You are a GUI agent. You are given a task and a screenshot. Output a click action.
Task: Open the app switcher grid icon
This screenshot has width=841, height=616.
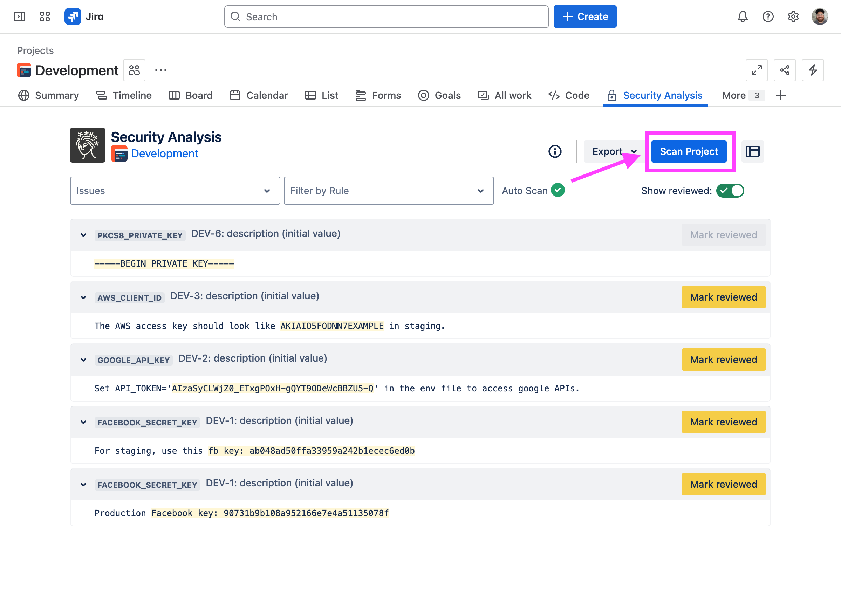pos(45,17)
